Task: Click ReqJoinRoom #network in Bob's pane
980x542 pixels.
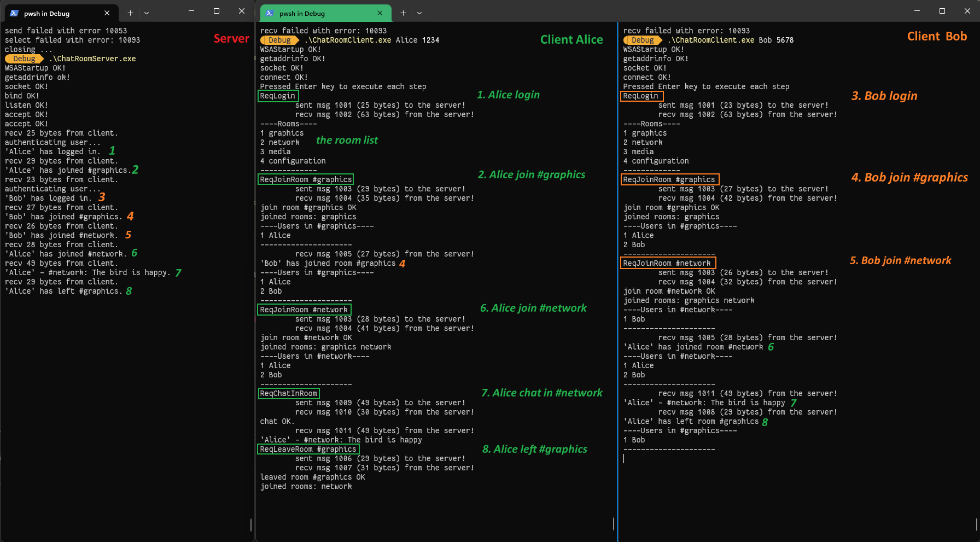Action: (x=667, y=263)
